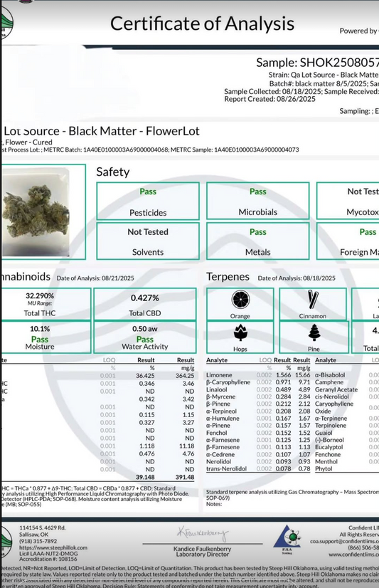
Task: Select the Certificate of Analysis title
Action: [202, 23]
